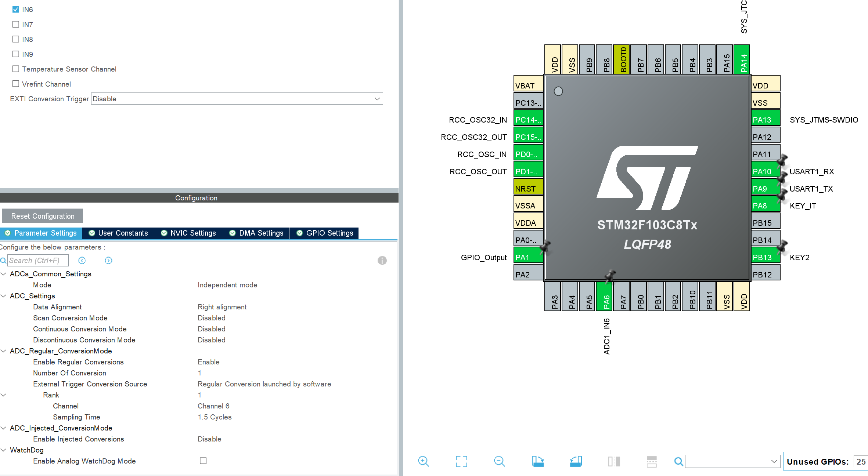Click Scan Conversion Mode Disabled value
The image size is (868, 476).
coord(211,318)
